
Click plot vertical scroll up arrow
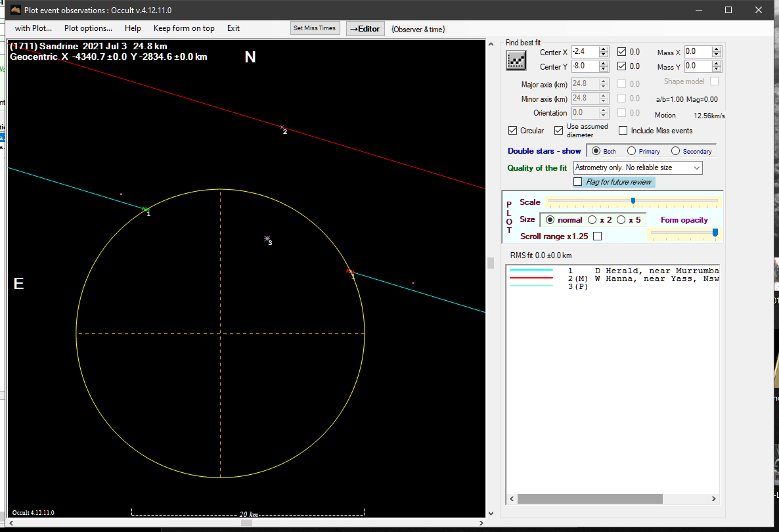point(491,44)
